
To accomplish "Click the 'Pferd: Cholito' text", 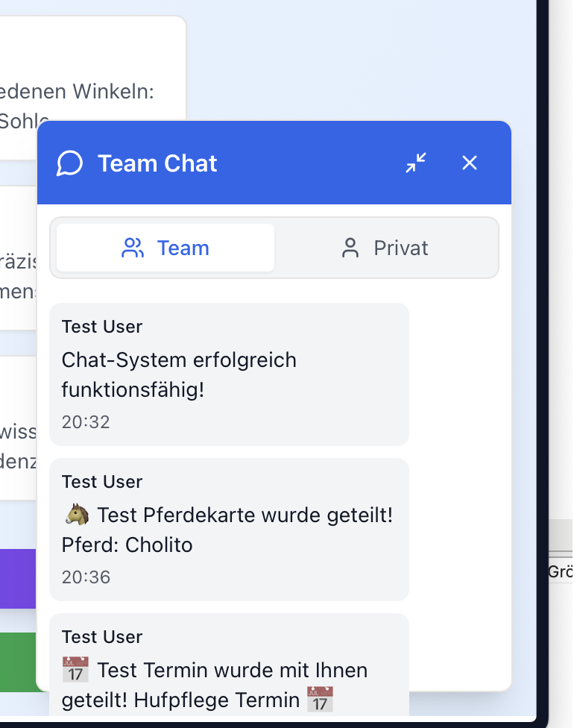I will 127,545.
